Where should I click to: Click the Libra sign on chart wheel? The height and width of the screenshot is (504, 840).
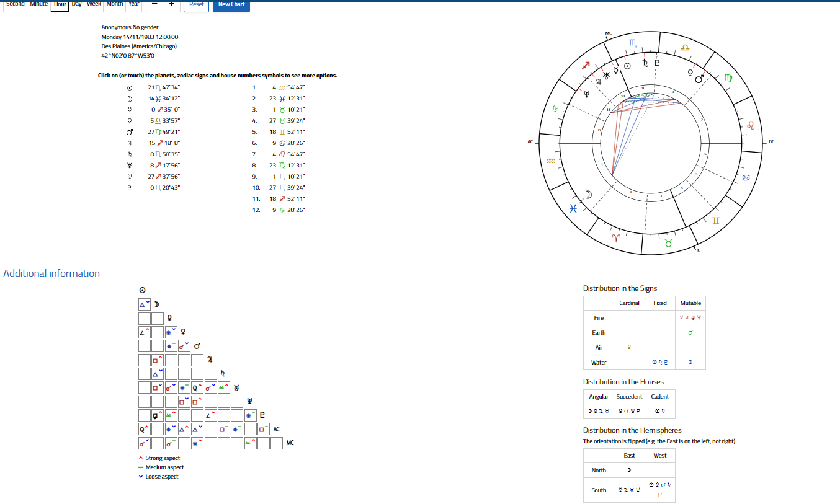(x=685, y=48)
